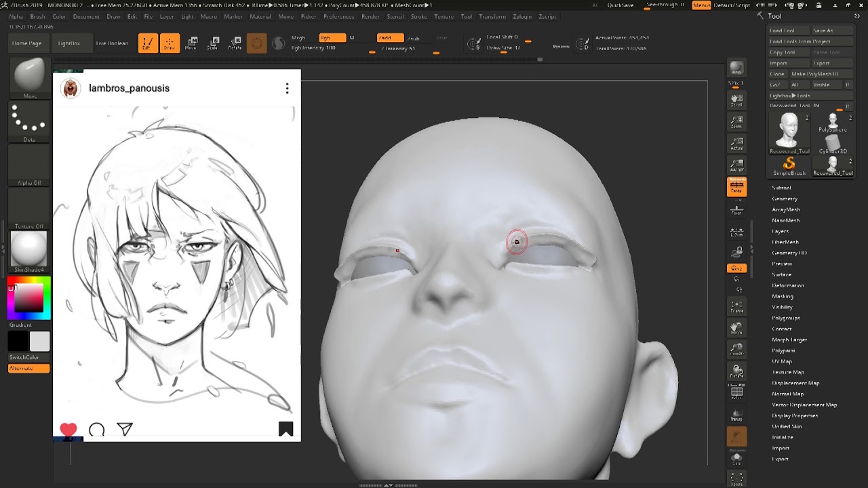Click the viewport Move icon in right shelf
The width and height of the screenshot is (868, 488).
point(736,328)
